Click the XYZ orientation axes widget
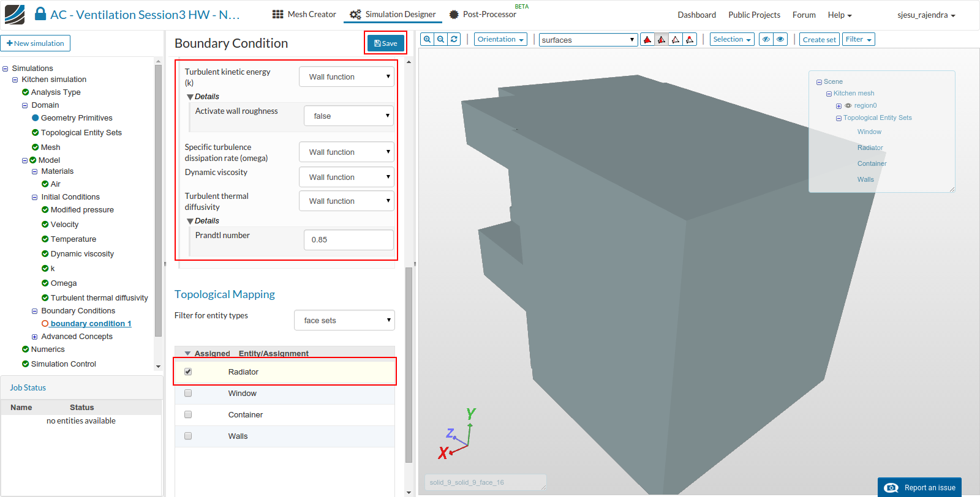The image size is (980, 497). tap(456, 434)
